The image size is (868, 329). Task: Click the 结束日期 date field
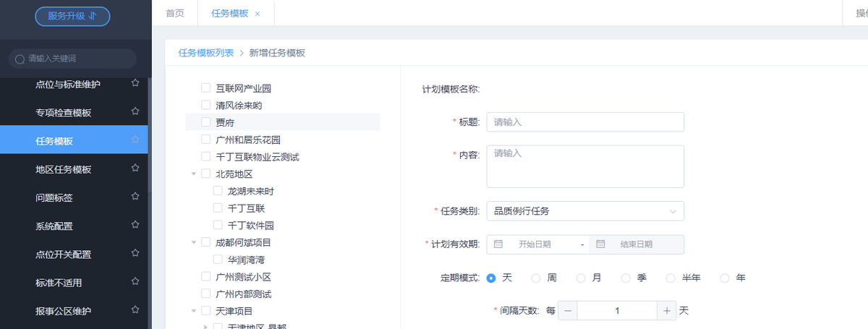tap(637, 244)
